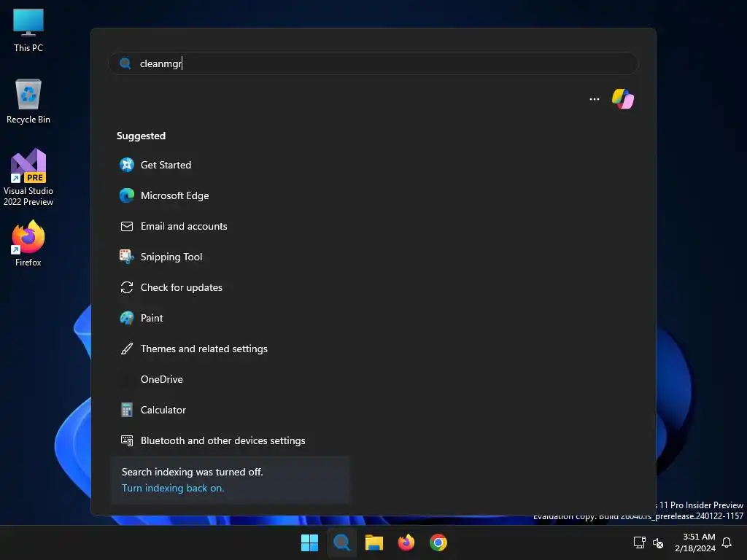Image resolution: width=747 pixels, height=560 pixels.
Task: Open the Get Started suggestion
Action: pos(166,165)
